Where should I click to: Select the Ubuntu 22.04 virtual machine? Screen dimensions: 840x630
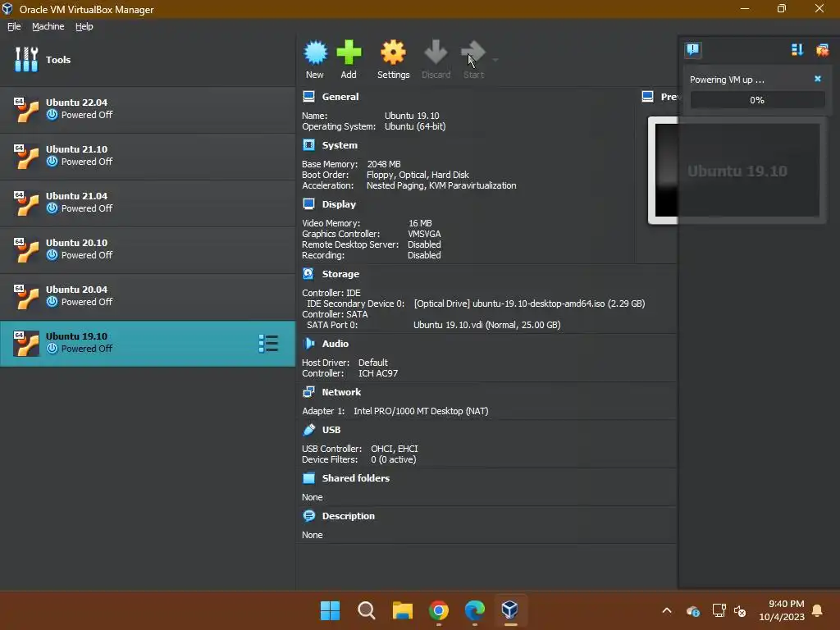click(148, 109)
